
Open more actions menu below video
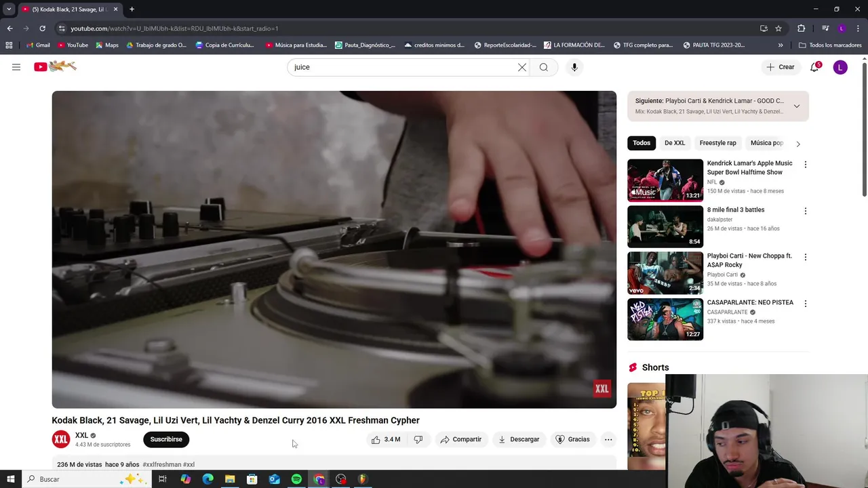tap(608, 439)
